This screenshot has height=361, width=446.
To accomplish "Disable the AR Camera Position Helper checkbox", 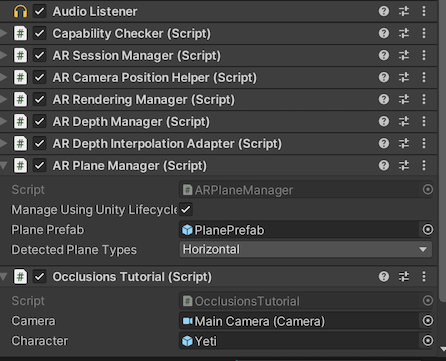I will point(40,77).
